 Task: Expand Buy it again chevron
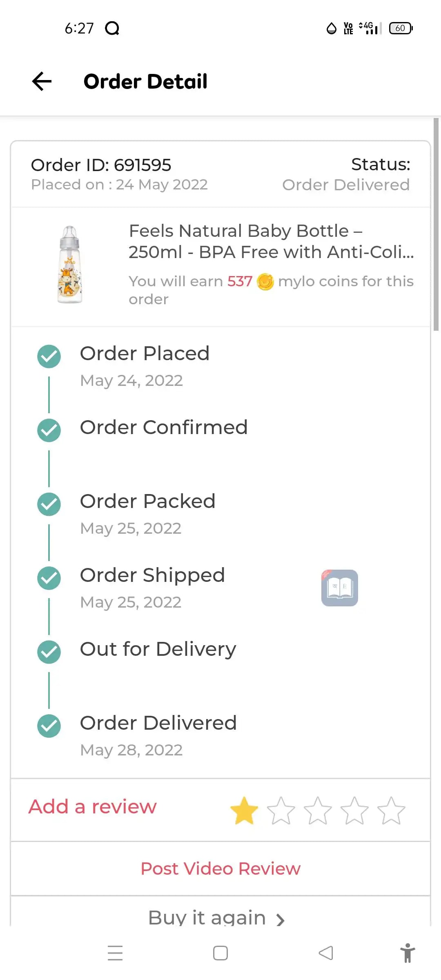coord(280,920)
